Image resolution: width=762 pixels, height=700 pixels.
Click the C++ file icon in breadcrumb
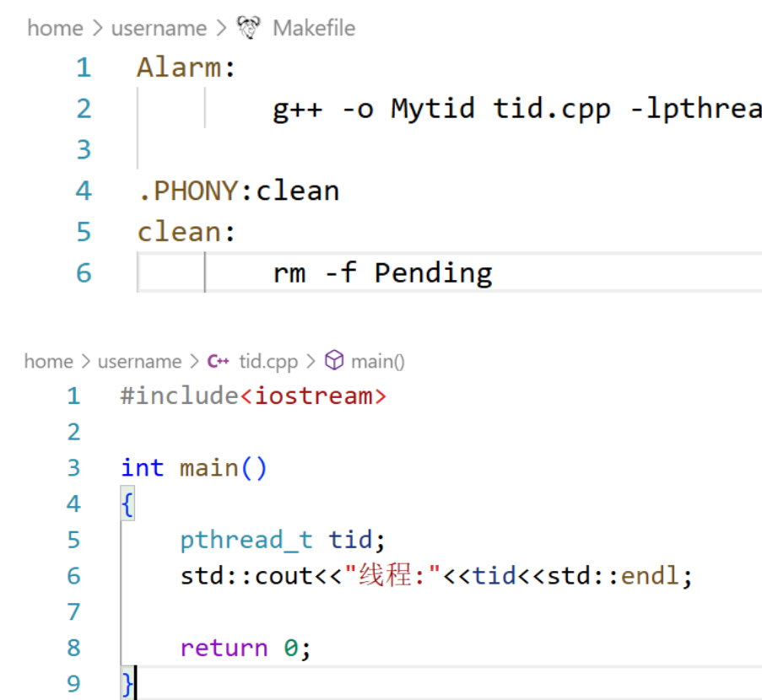(x=219, y=362)
